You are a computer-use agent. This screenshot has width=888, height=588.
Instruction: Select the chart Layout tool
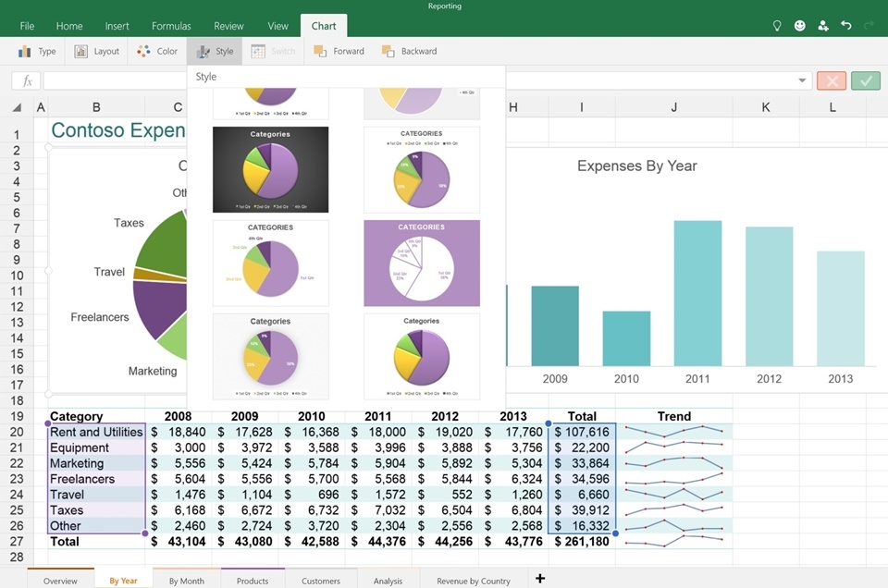point(97,51)
